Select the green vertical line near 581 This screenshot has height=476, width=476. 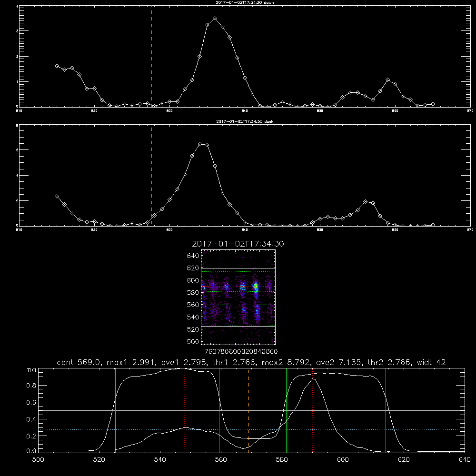point(286,410)
